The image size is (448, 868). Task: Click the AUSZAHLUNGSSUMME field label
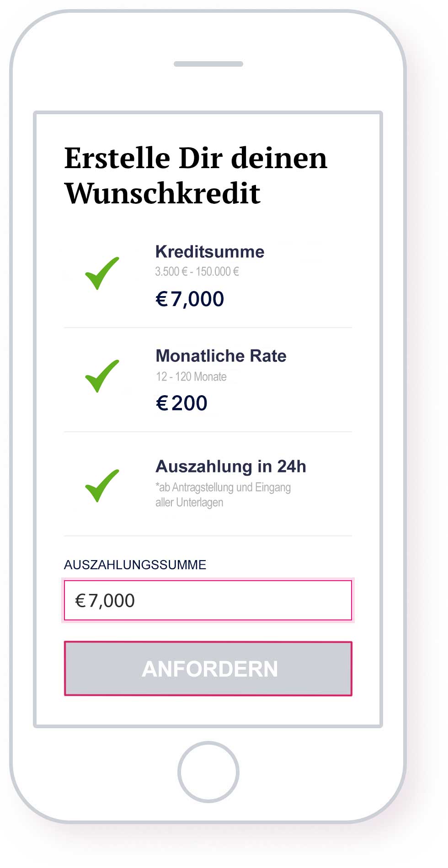tap(135, 565)
